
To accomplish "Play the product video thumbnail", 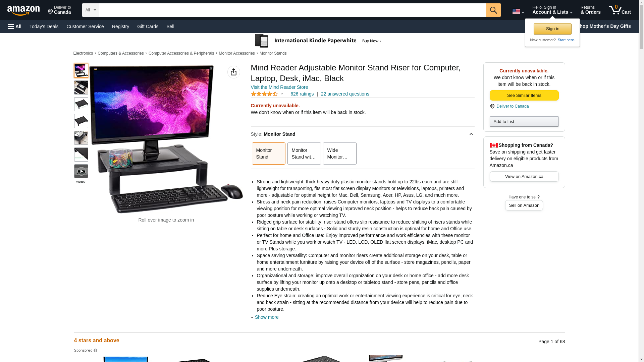I will pos(81,171).
